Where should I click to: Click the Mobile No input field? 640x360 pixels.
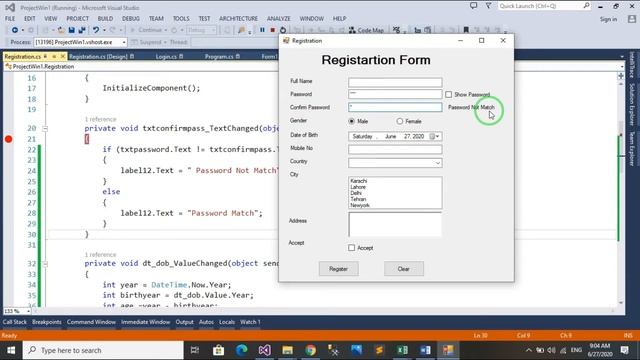395,149
